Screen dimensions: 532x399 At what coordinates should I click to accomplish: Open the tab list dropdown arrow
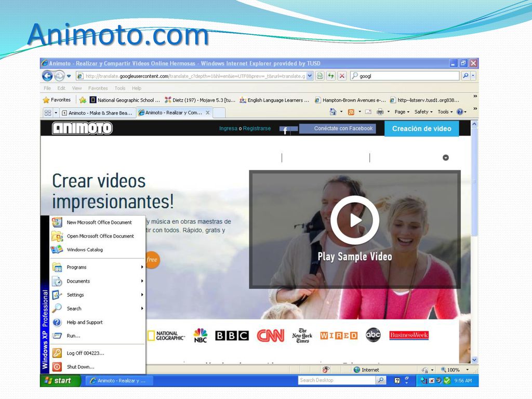(x=56, y=113)
